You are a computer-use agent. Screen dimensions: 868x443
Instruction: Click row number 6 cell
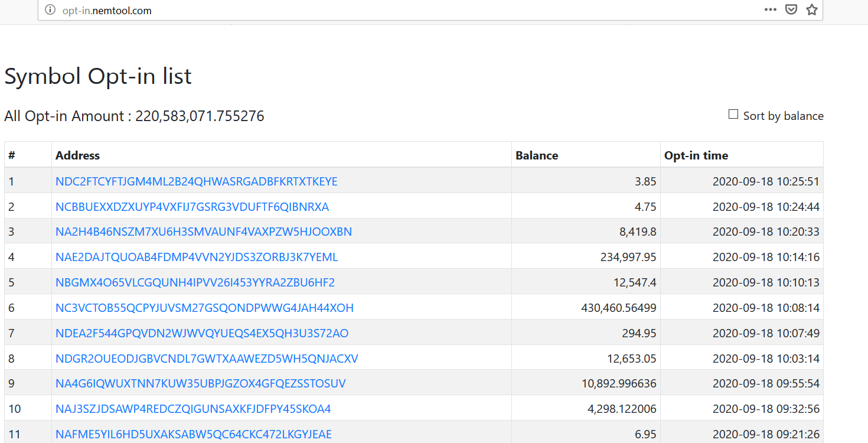(28, 308)
